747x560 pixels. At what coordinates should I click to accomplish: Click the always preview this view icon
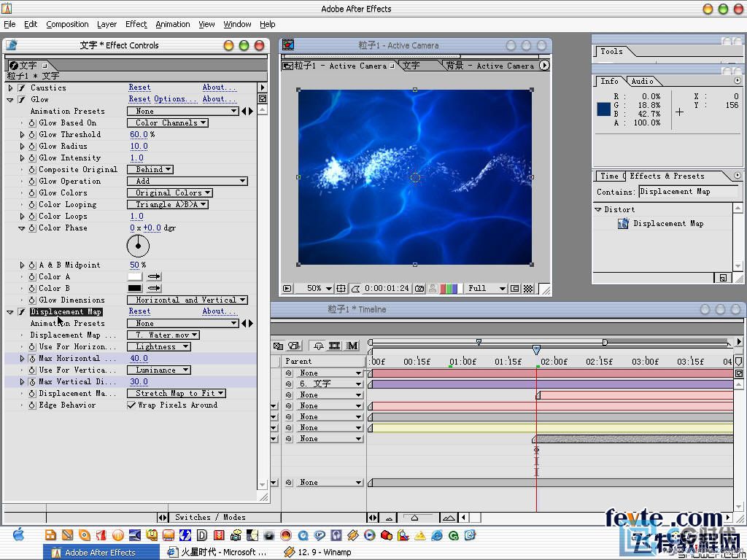click(287, 289)
